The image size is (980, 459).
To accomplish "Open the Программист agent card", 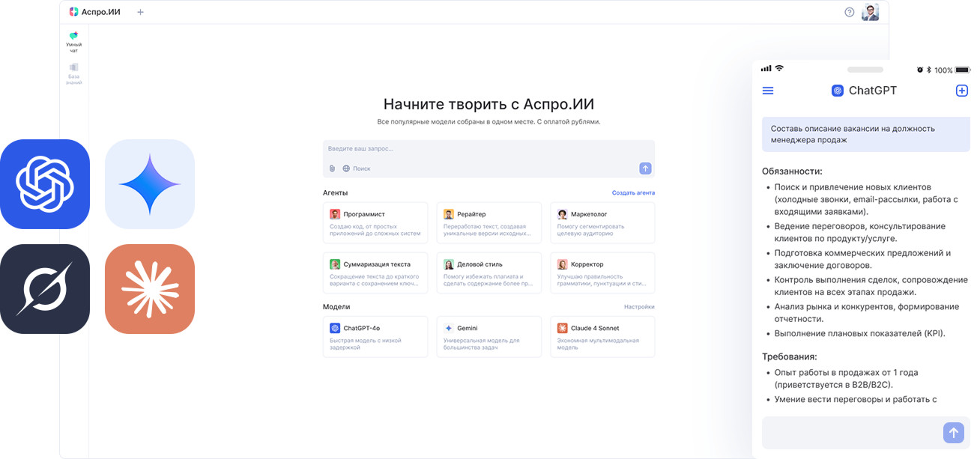I will 375,222.
